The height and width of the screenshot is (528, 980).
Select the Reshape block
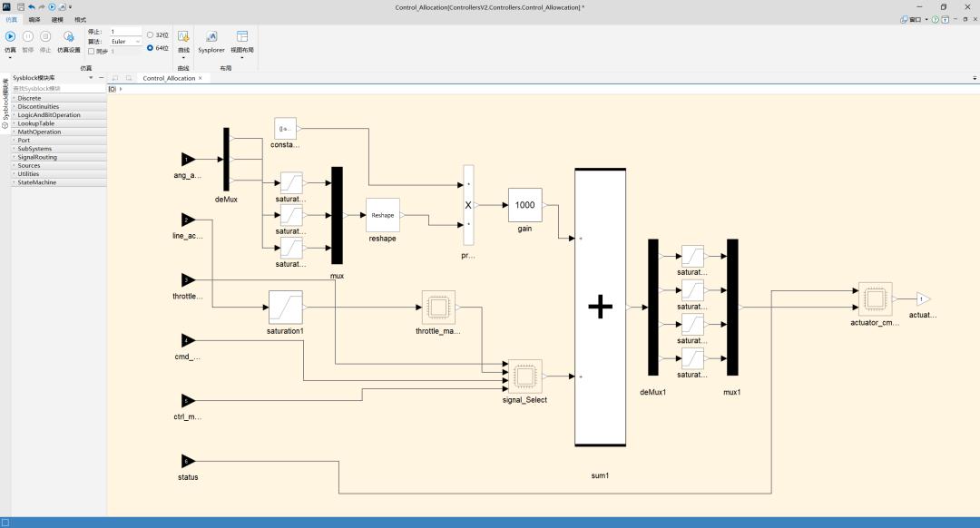(383, 215)
